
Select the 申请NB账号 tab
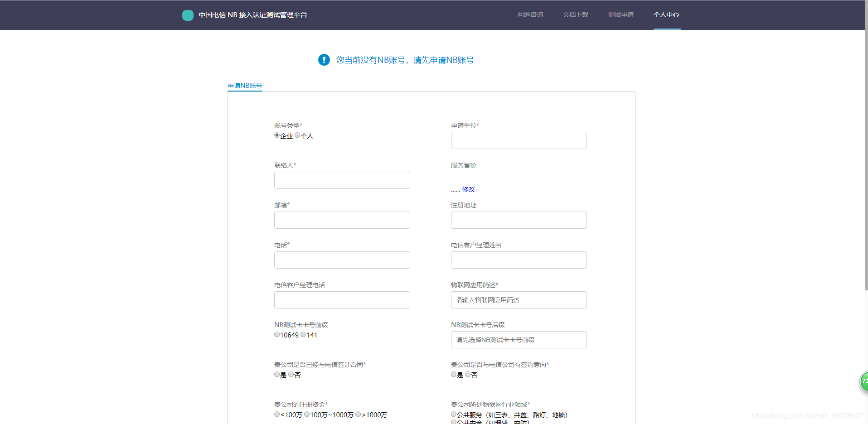245,86
